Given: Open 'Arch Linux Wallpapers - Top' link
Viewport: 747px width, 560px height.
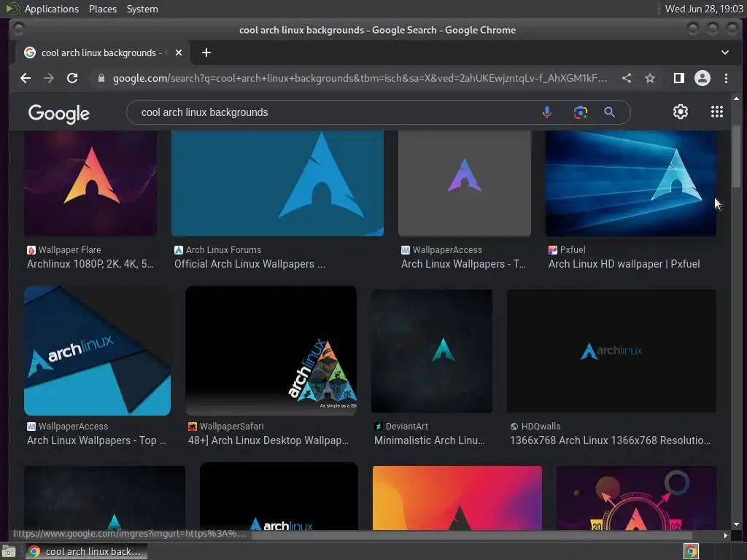Looking at the screenshot, I should click(x=96, y=440).
